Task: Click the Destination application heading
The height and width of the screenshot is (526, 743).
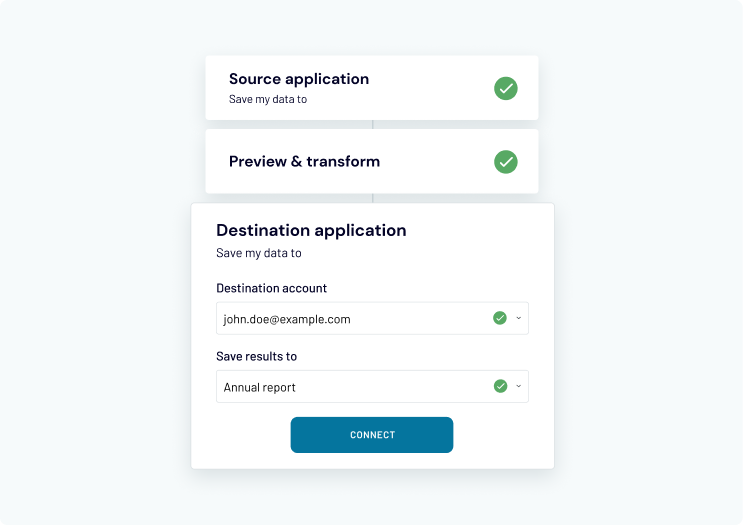Action: click(x=311, y=230)
